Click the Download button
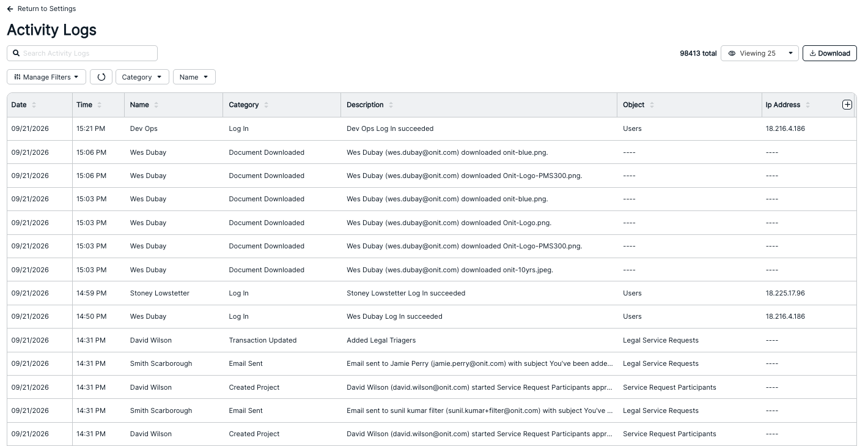The height and width of the screenshot is (446, 868). [x=829, y=53]
